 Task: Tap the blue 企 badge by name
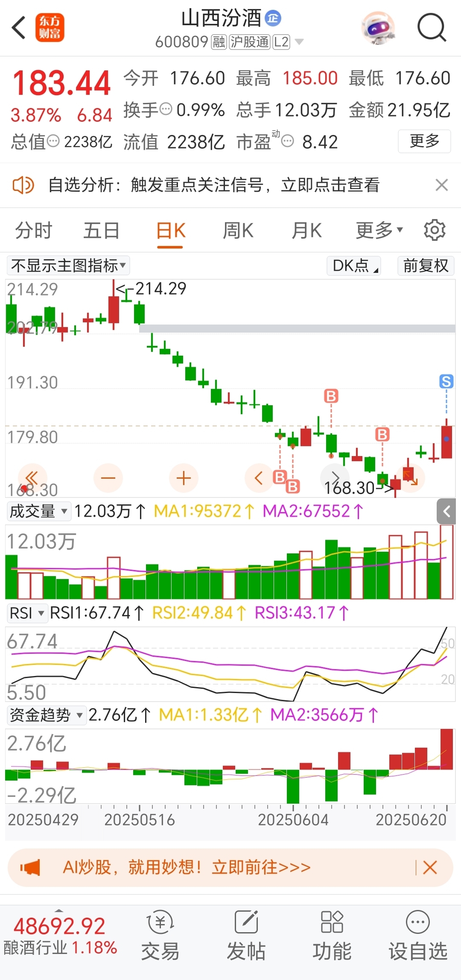tap(273, 18)
